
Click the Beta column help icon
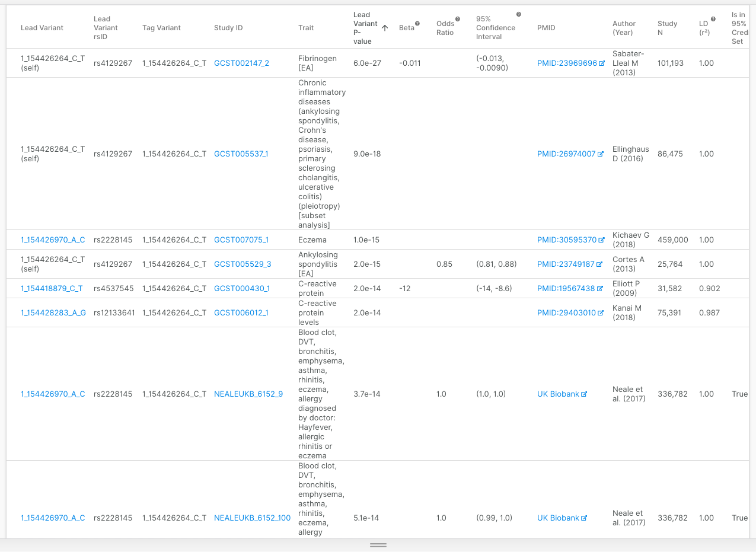click(417, 24)
